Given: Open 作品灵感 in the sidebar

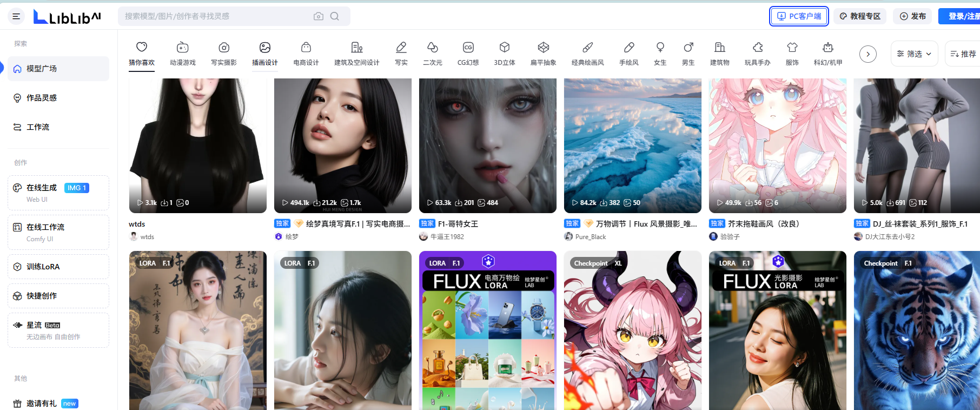Looking at the screenshot, I should [x=42, y=98].
